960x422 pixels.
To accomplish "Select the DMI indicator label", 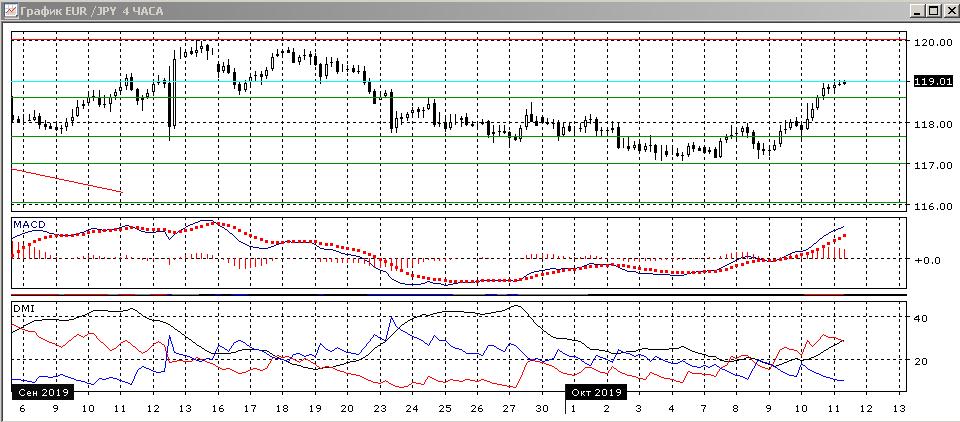I will tap(23, 306).
